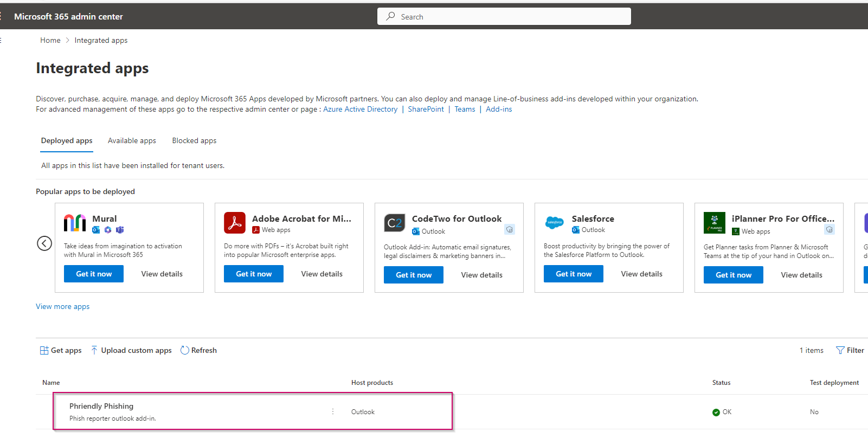The height and width of the screenshot is (438, 868).
Task: Click the Mural app logo
Action: pos(75,223)
